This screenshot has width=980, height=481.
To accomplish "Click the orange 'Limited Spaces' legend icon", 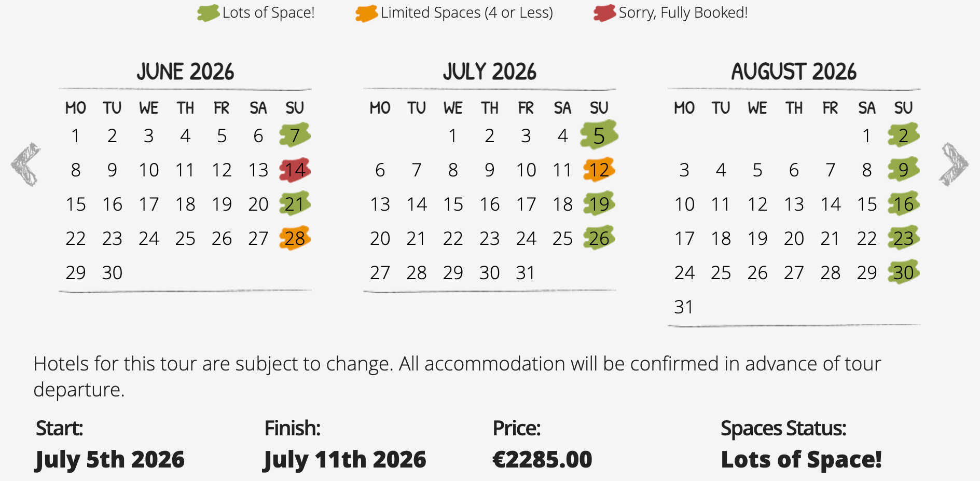I will click(x=365, y=12).
